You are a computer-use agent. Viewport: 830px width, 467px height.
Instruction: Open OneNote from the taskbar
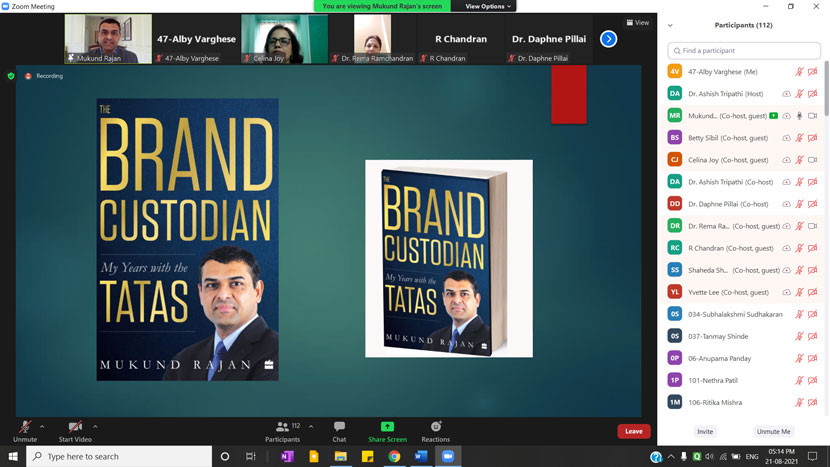click(287, 456)
